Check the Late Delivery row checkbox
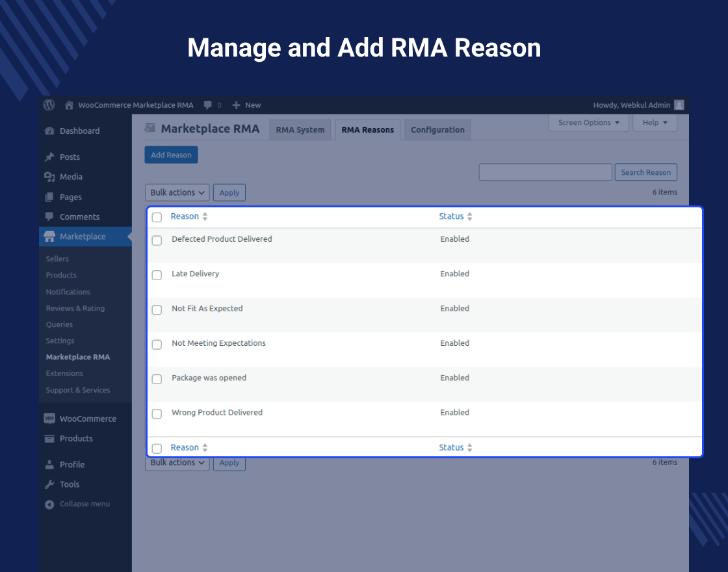Image resolution: width=728 pixels, height=572 pixels. (156, 275)
